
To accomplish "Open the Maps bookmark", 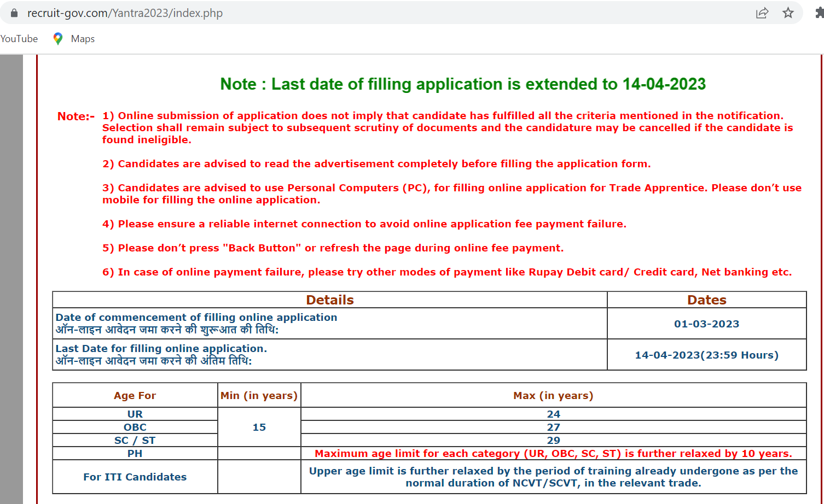I will (83, 38).
